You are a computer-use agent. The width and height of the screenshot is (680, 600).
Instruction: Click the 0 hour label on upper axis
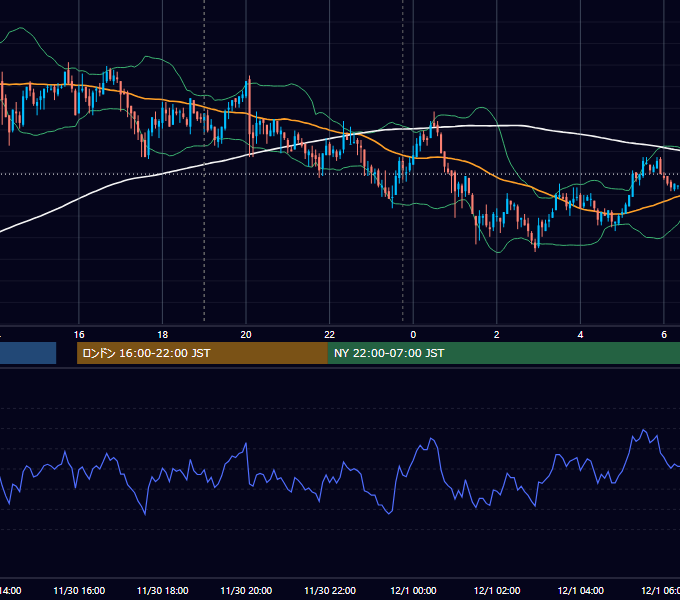pyautogui.click(x=413, y=335)
